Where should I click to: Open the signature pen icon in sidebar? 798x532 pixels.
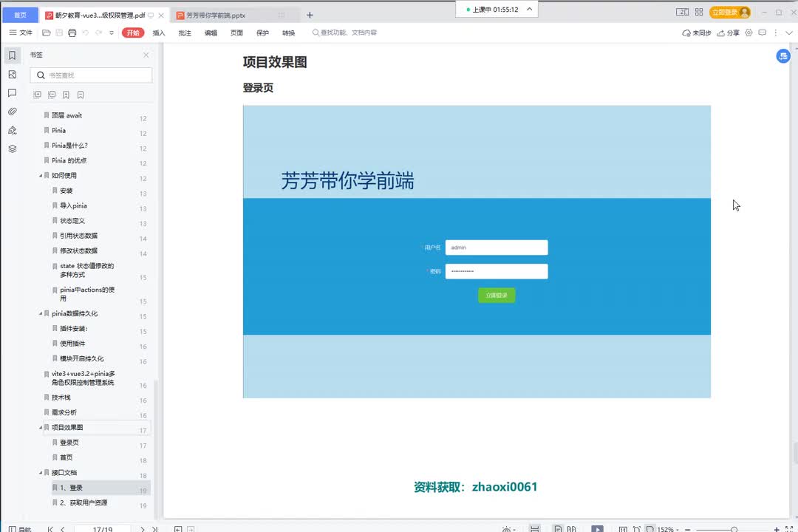[x=13, y=130]
